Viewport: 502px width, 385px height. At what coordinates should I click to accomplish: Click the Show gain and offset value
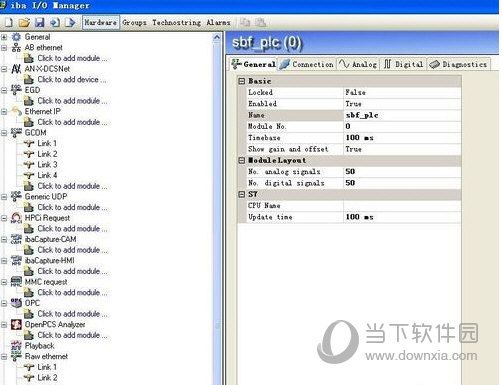402,149
